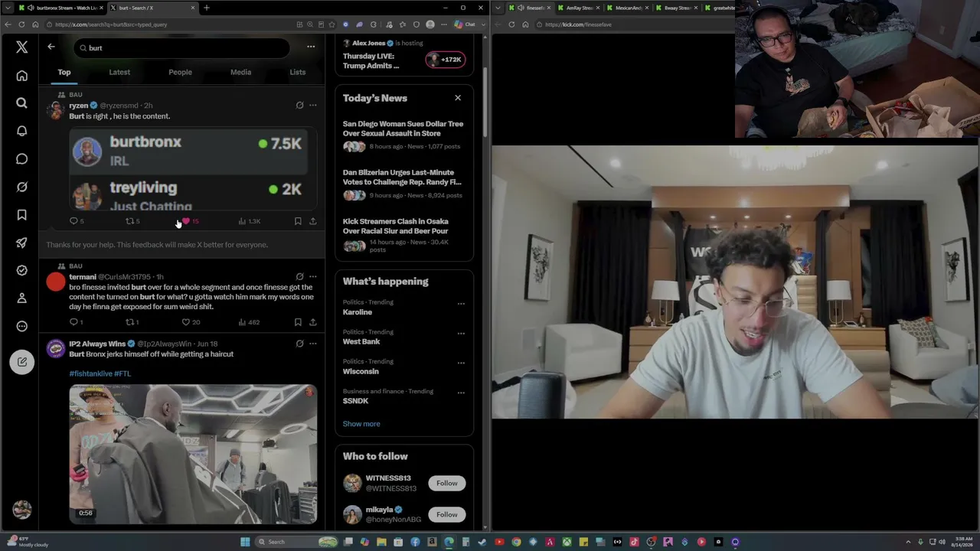Open more options for Wisconsin trend

(x=461, y=363)
